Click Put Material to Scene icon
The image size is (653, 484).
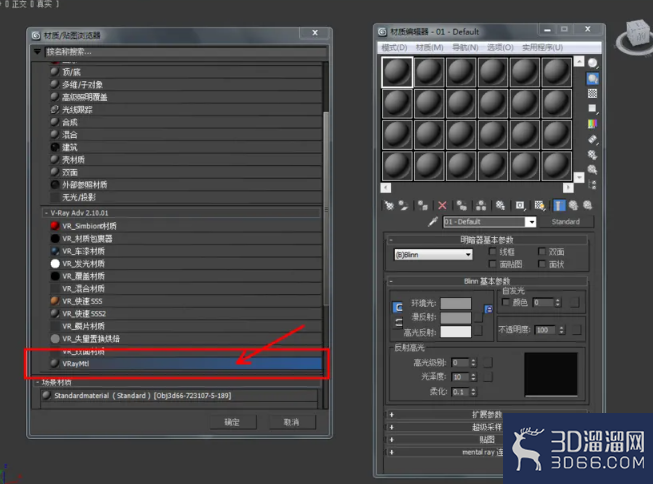click(x=403, y=205)
